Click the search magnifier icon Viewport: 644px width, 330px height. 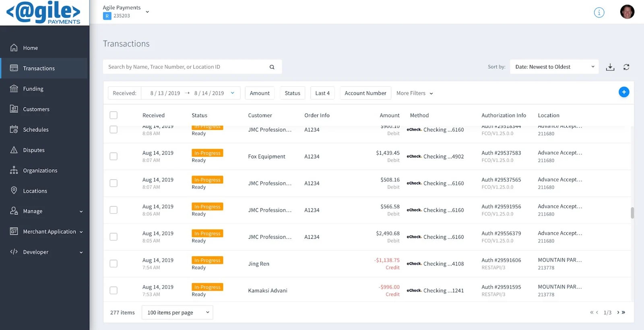(272, 67)
